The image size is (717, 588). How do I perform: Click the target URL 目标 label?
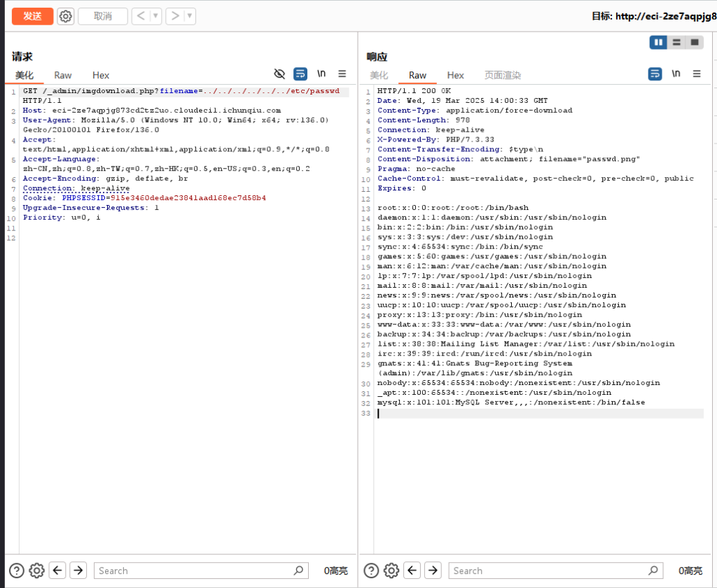(x=654, y=17)
